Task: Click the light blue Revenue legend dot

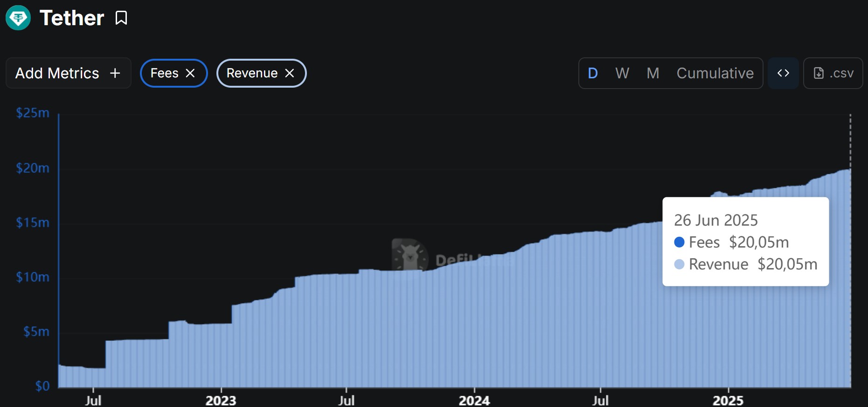Action: click(x=679, y=264)
